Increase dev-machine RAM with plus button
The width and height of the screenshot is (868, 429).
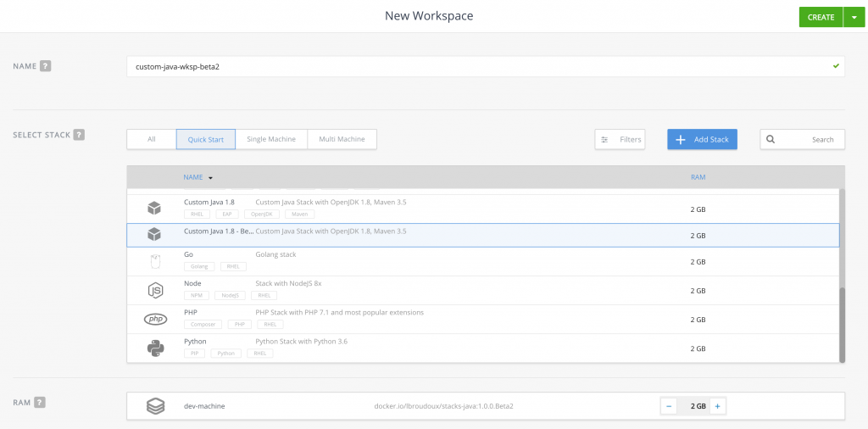(x=717, y=406)
